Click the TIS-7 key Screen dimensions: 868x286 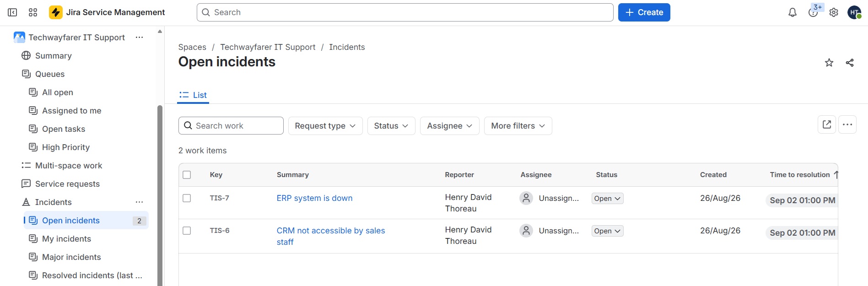220,198
